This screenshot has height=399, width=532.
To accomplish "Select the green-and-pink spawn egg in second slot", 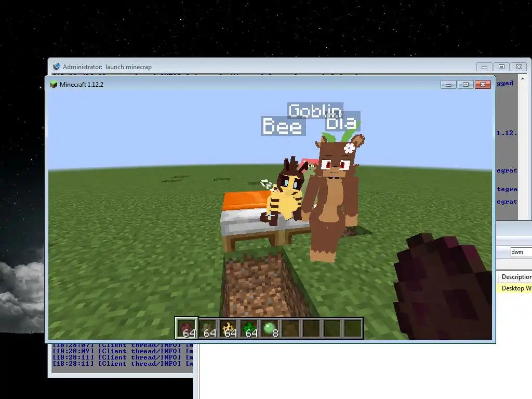I will (207, 328).
